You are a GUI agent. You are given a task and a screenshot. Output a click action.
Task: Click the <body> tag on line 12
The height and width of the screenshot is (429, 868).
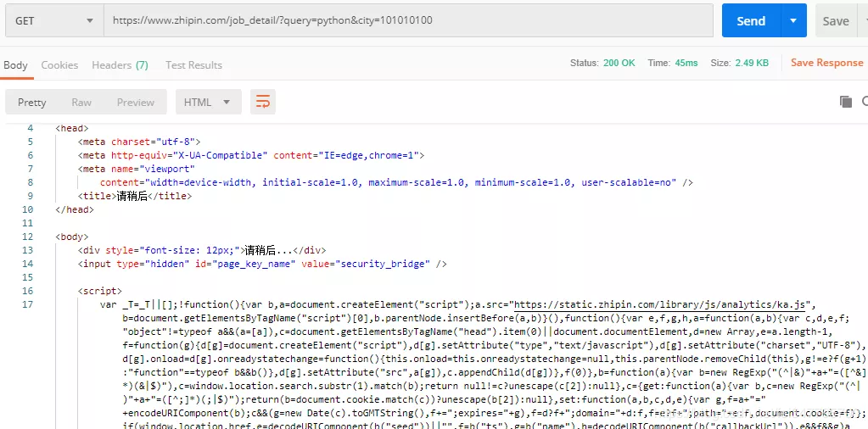[72, 237]
